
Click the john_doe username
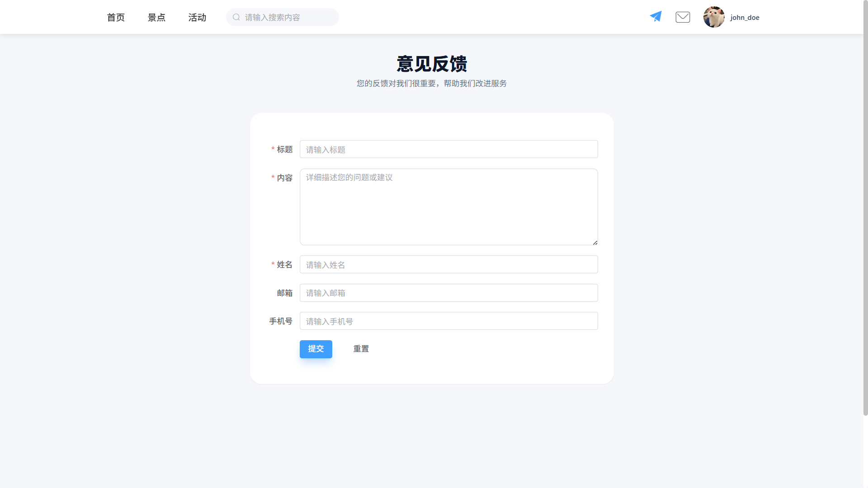coord(745,18)
